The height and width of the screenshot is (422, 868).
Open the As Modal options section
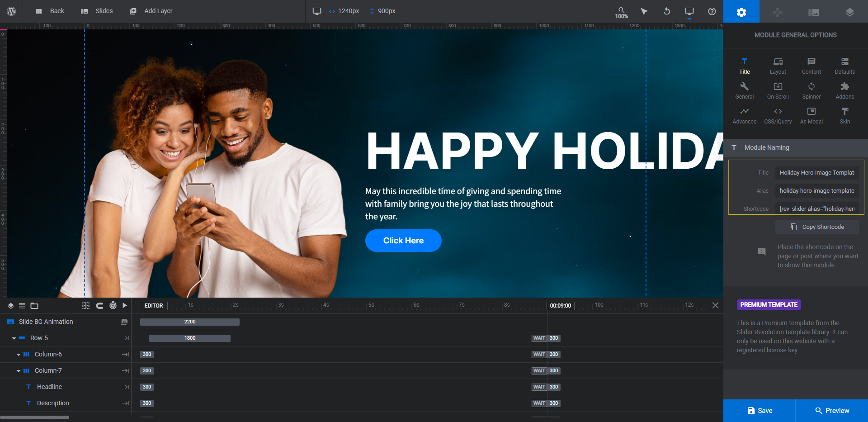point(811,116)
